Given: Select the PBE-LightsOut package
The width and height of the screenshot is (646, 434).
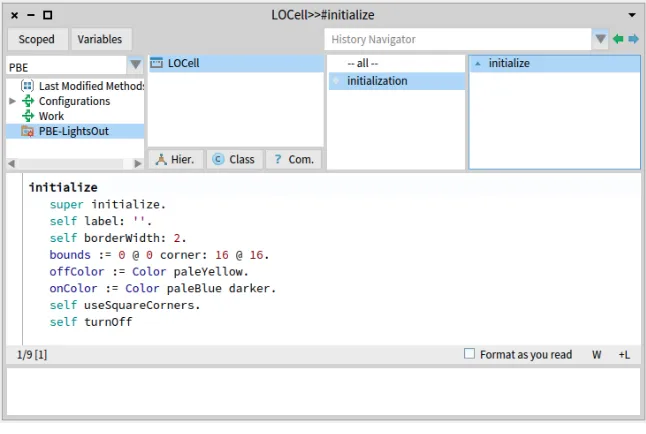Looking at the screenshot, I should coord(75,131).
